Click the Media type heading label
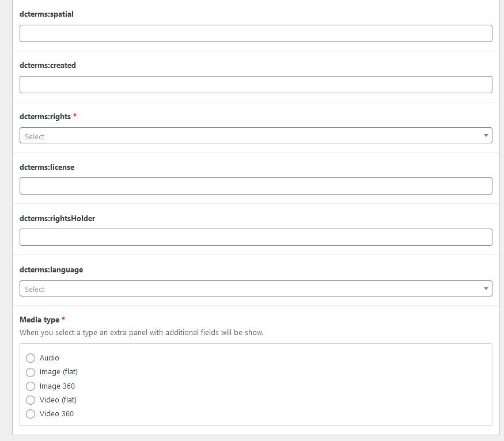 point(40,320)
